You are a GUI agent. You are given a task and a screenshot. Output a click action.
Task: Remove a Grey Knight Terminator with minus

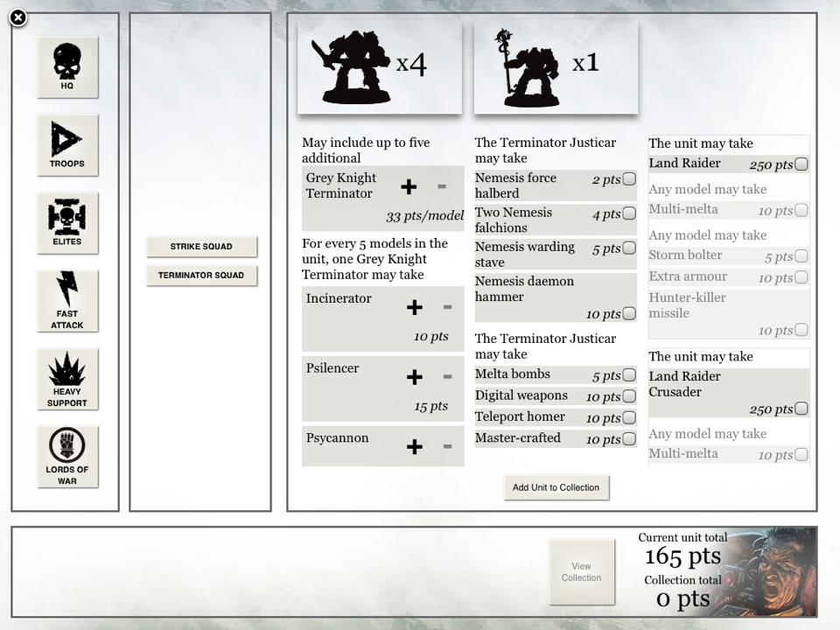(442, 186)
